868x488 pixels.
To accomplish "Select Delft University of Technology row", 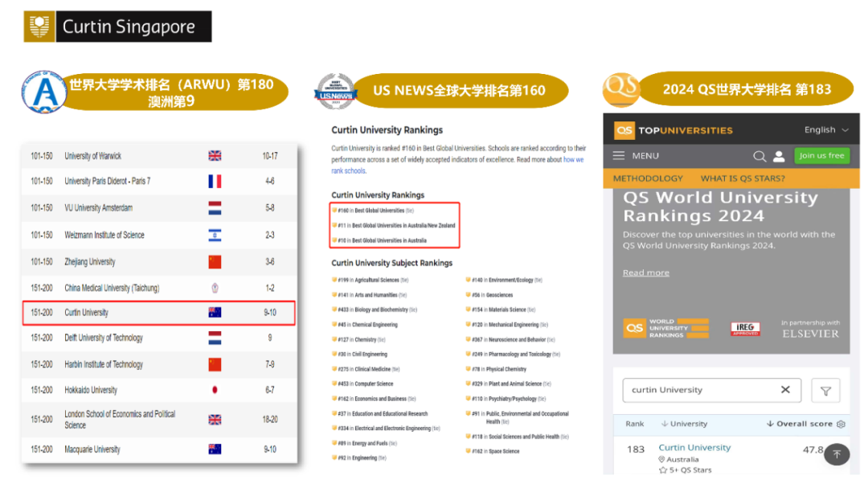I will (x=158, y=338).
